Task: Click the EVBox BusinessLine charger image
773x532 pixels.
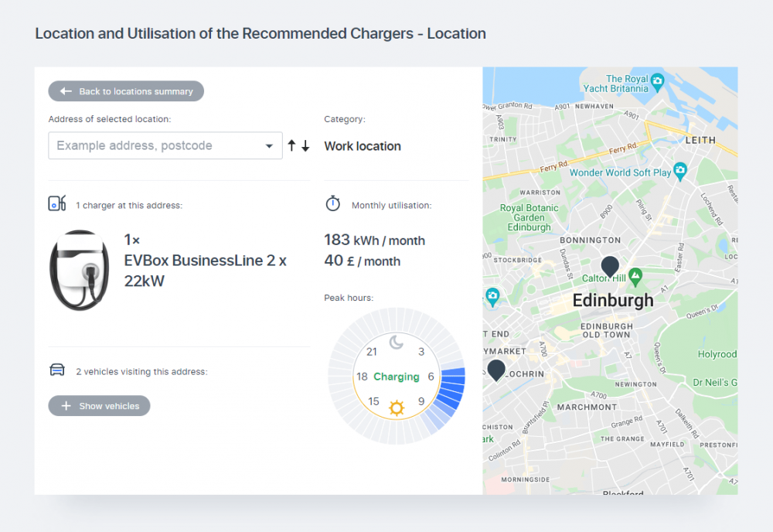Action: (80, 270)
